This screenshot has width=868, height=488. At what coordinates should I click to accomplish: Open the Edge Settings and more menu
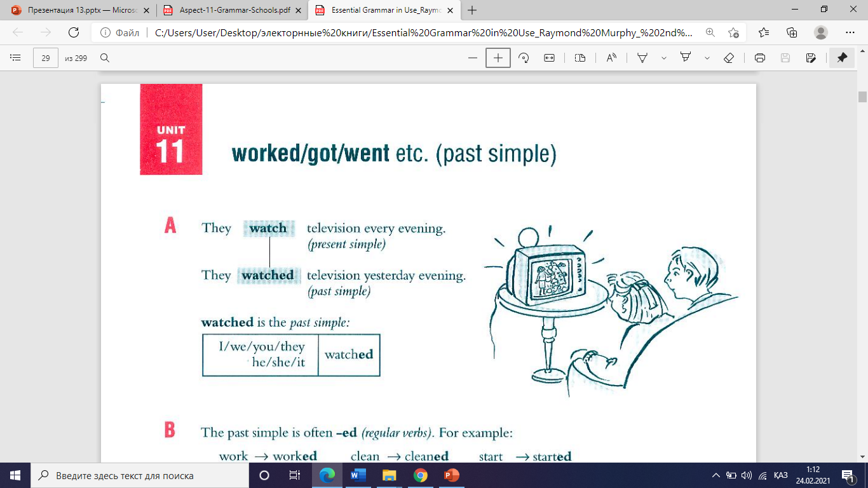click(850, 32)
